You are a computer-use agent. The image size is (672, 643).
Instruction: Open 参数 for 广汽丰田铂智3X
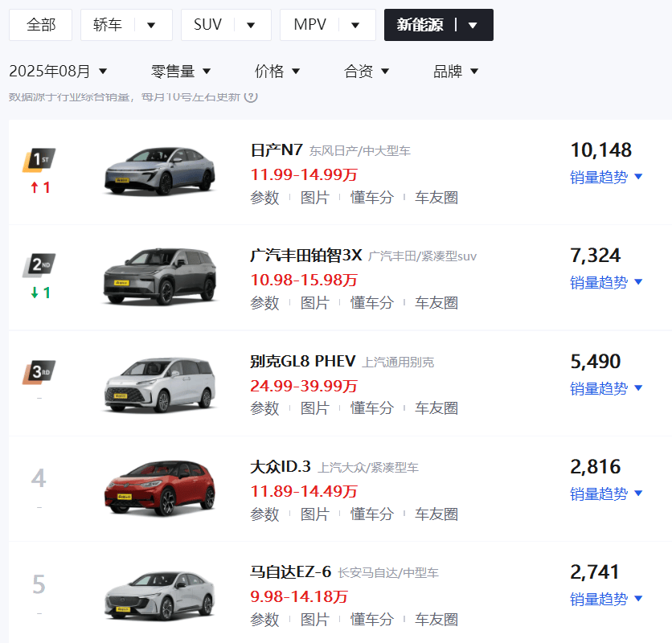[x=264, y=303]
